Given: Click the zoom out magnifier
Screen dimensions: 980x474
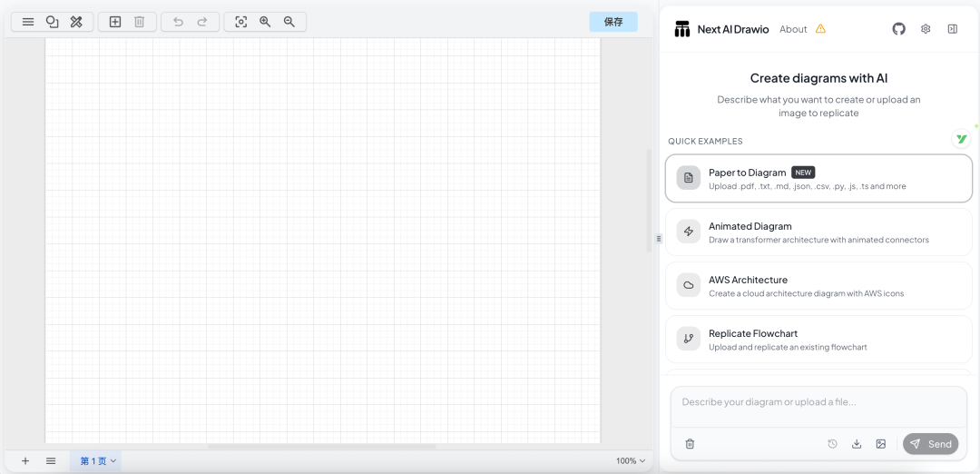Looking at the screenshot, I should (289, 22).
